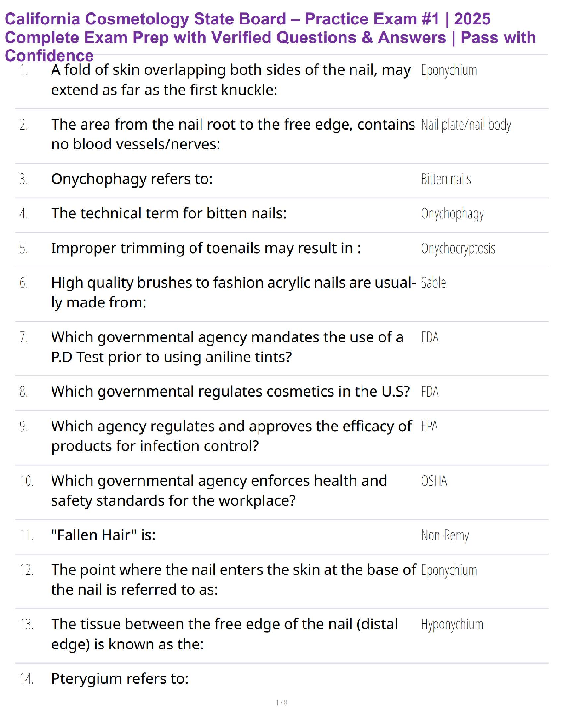563x728 pixels.
Task: Click the question "Pterygium refers to:"
Action: [x=120, y=679]
